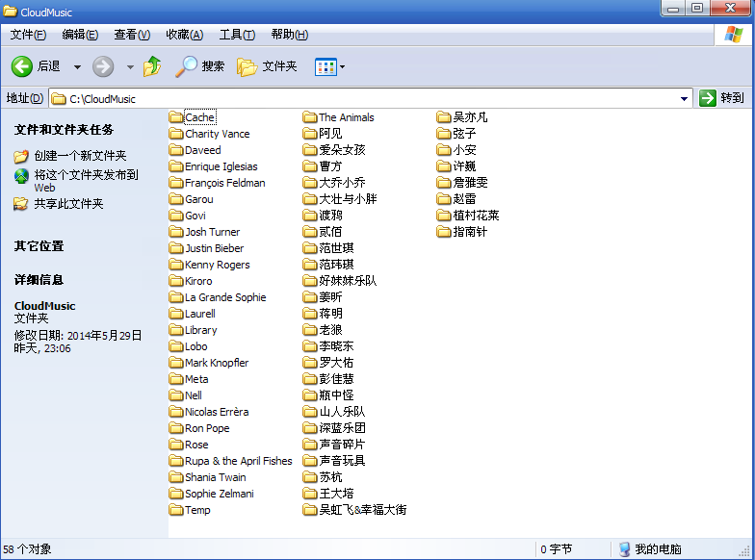The height and width of the screenshot is (560, 755).
Task: Select the 詹雅雯 folder name
Action: pos(470,183)
